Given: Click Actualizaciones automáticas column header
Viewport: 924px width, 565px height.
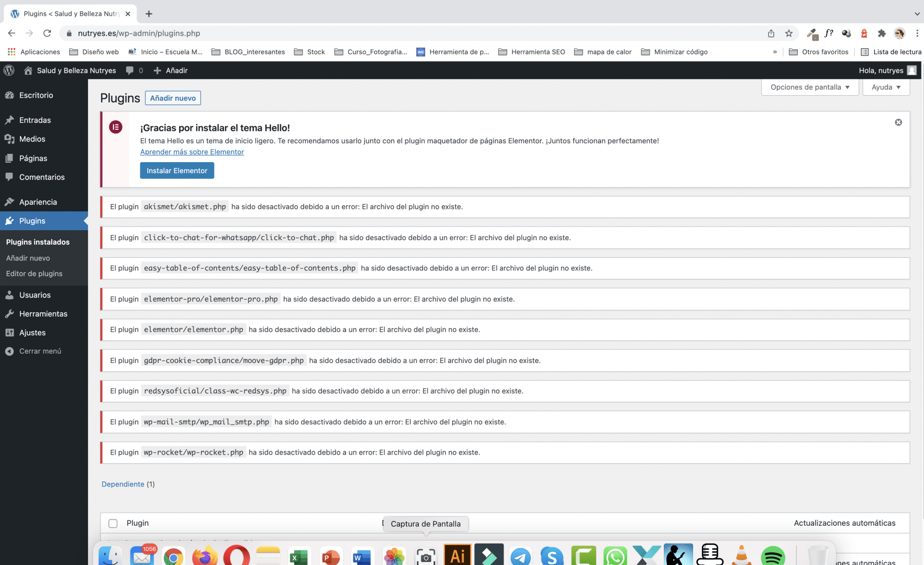Looking at the screenshot, I should 844,523.
